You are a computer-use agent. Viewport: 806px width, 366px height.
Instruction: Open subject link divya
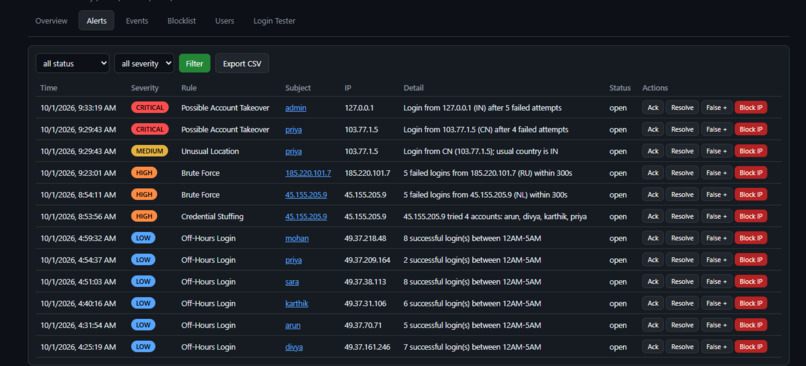pyautogui.click(x=294, y=347)
